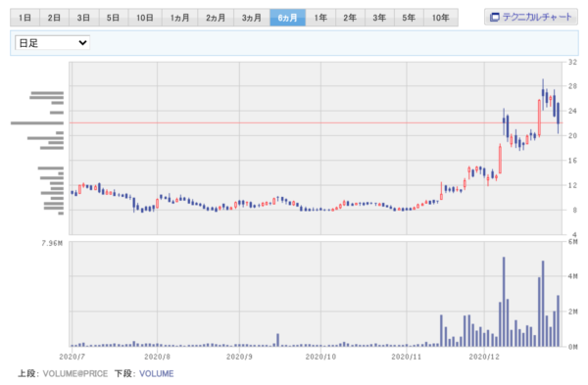Click the VOLUME link in the legend
This screenshot has width=588, height=385.
157,374
